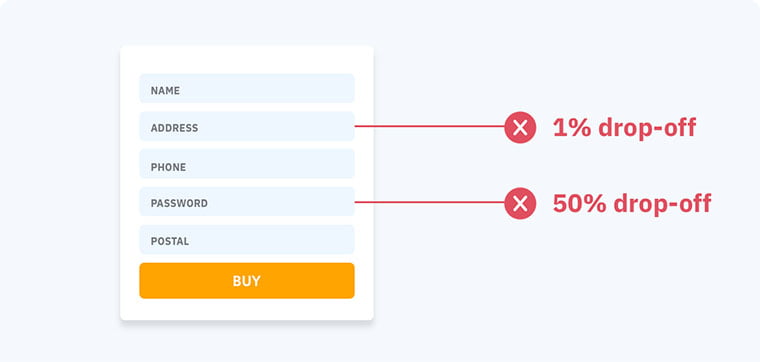Click the PHONE placeholder text

coord(168,167)
